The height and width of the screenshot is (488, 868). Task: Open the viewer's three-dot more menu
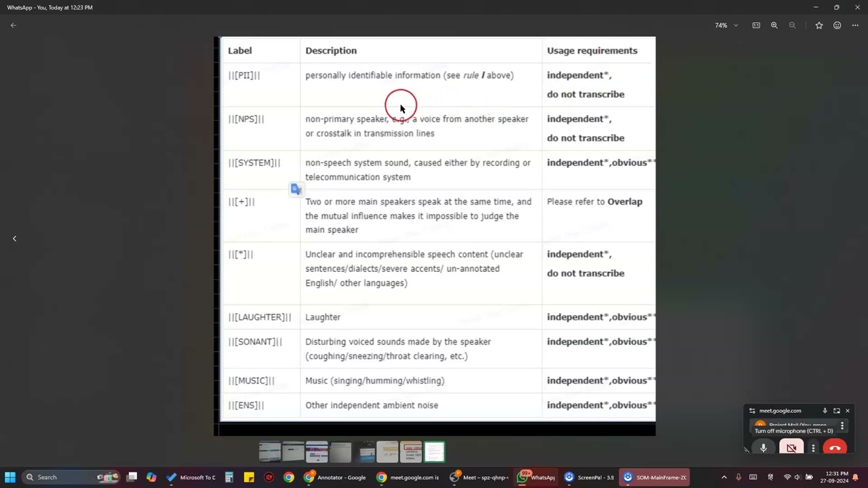[855, 25]
